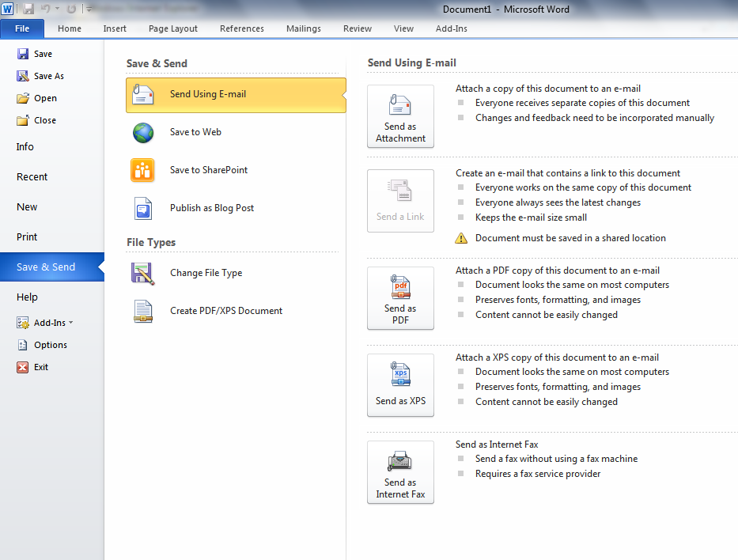Click the Word application icon in title bar
Screen dimensions: 738x560
coord(8,9)
